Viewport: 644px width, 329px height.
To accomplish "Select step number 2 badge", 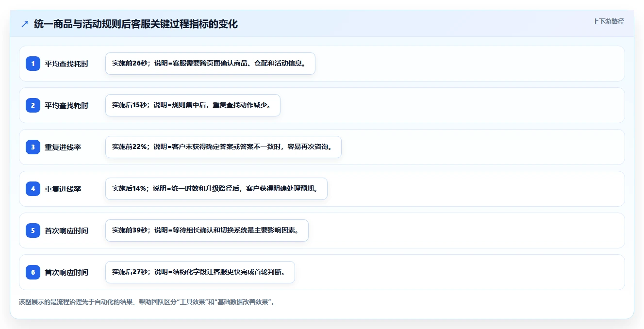I will (x=33, y=105).
